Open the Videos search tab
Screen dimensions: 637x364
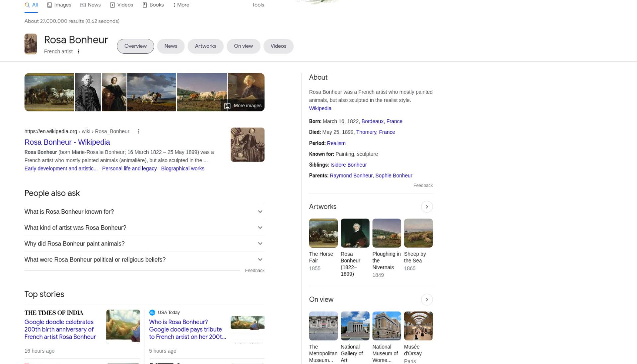pos(121,5)
